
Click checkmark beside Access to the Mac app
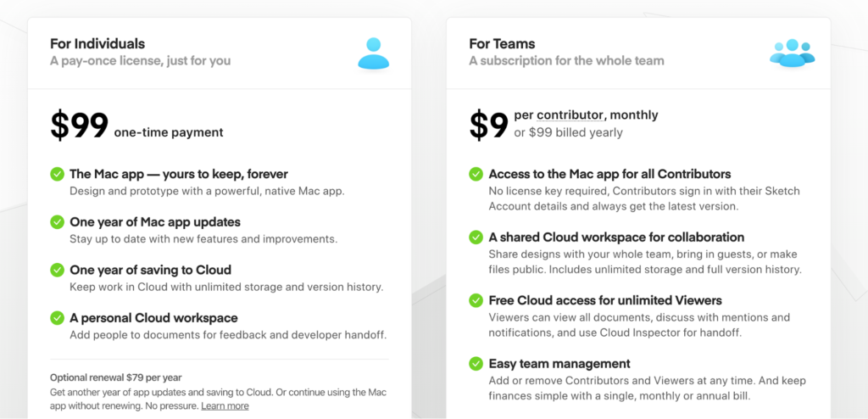476,174
